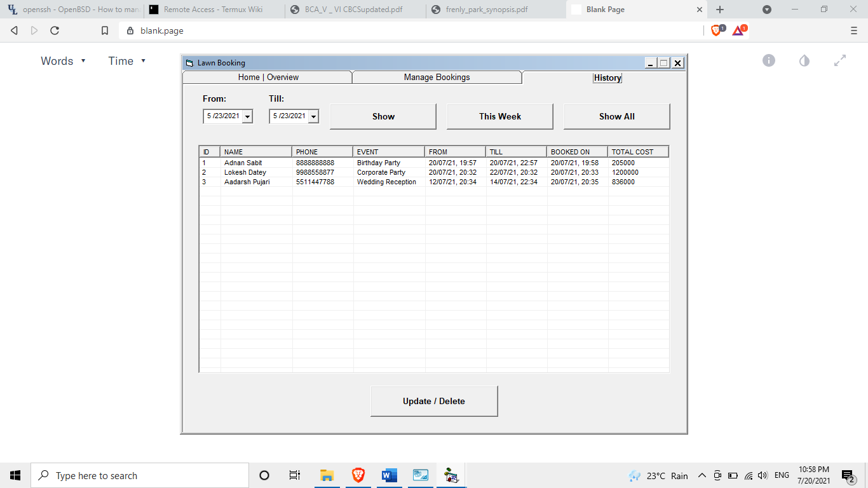Navigate back using the browser back arrow
Viewport: 868px width, 488px height.
pos(14,30)
